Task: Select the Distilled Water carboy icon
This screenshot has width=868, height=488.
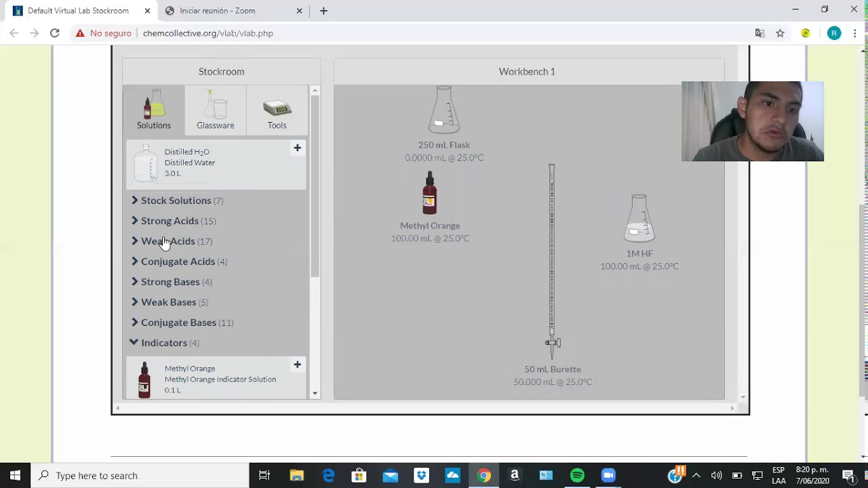Action: coord(145,163)
